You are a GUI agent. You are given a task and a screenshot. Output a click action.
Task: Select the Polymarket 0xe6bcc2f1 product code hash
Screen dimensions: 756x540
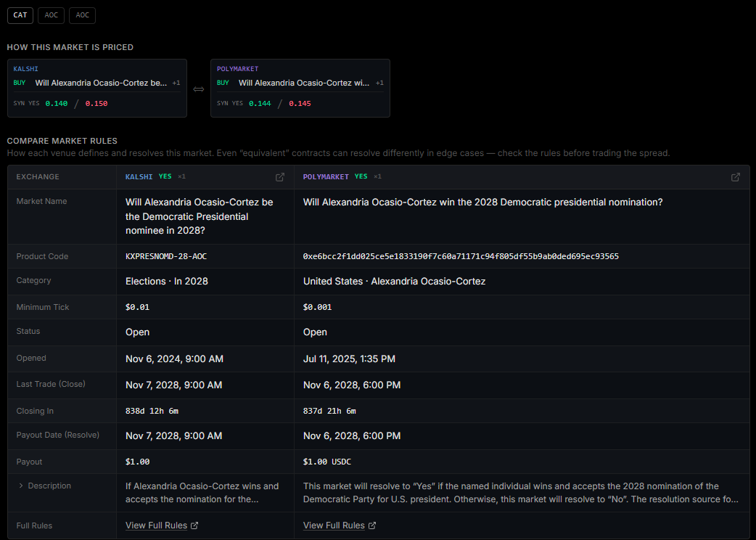click(x=461, y=256)
